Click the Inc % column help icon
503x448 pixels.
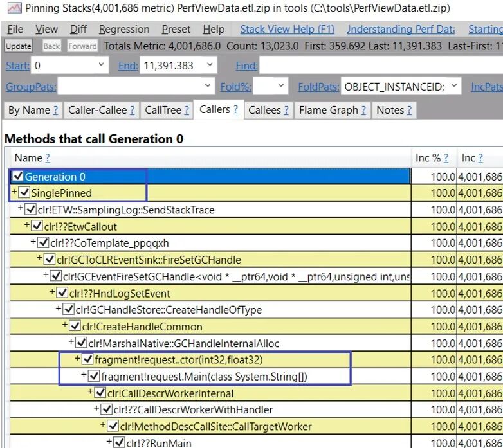coord(446,158)
